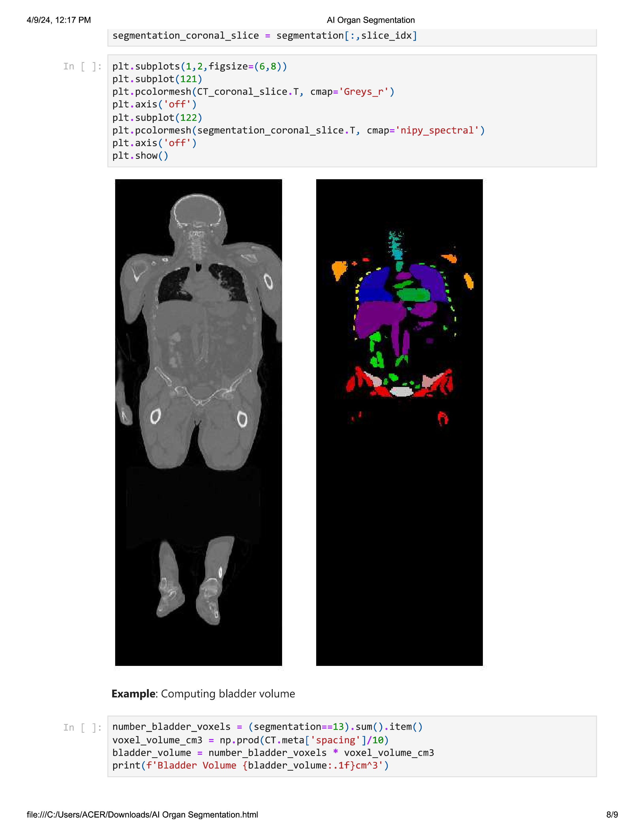The image size is (644, 833).
Task: Click the segmentation_coronal_slice assignment line
Action: click(x=265, y=36)
